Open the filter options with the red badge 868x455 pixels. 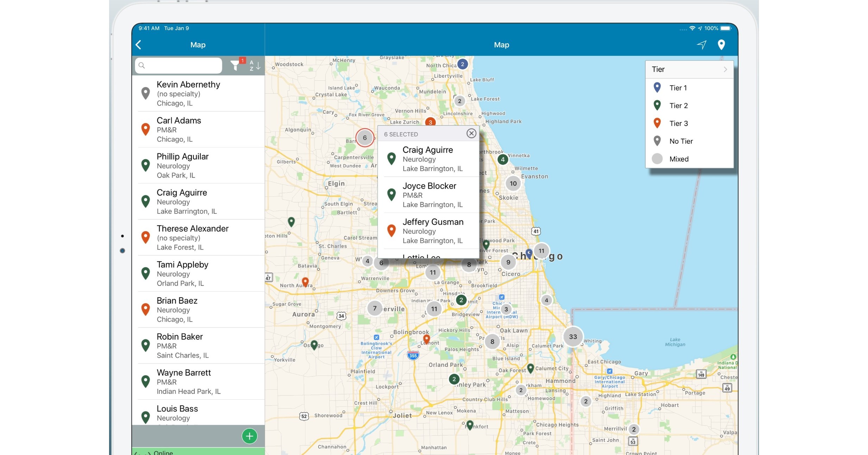[x=236, y=65]
